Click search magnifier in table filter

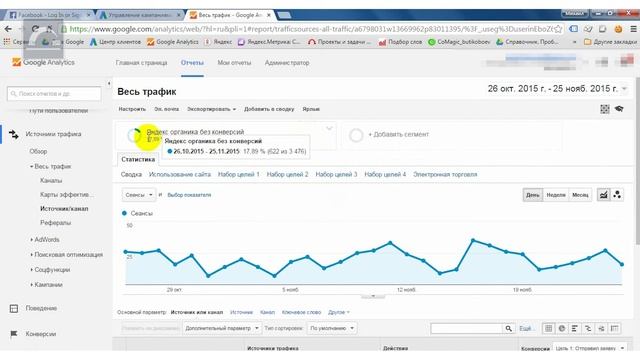click(x=508, y=328)
